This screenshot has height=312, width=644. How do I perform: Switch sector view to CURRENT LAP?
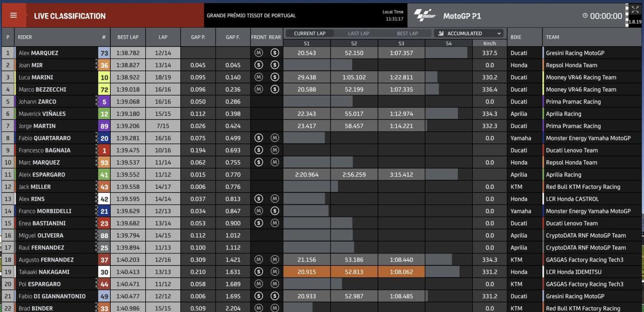click(x=309, y=34)
